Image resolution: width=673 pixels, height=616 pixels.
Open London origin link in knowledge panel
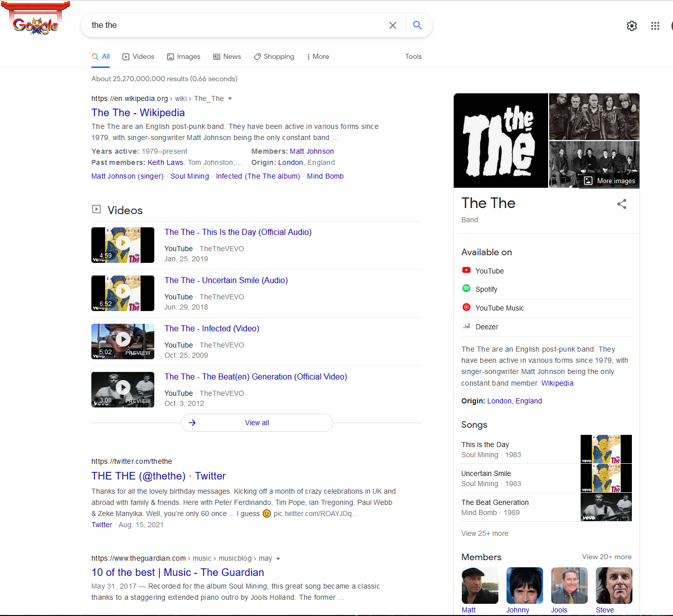pyautogui.click(x=499, y=401)
